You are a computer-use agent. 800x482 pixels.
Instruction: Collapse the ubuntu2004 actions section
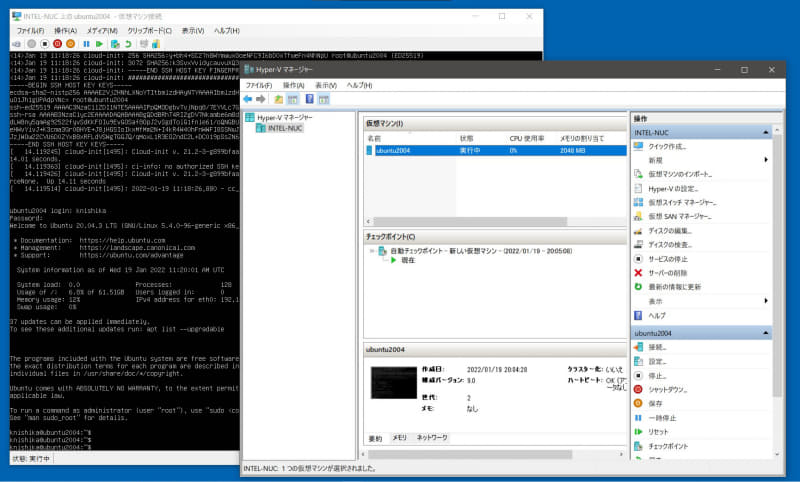(x=766, y=333)
